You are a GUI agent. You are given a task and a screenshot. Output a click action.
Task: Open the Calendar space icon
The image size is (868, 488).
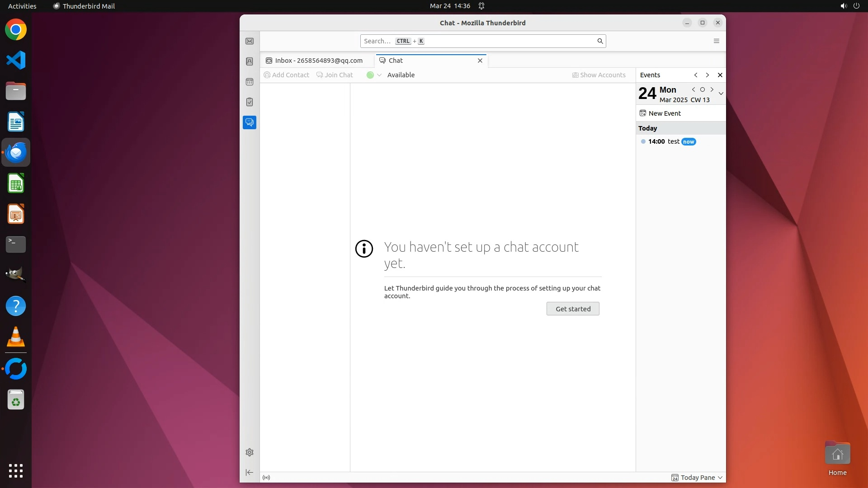point(250,82)
